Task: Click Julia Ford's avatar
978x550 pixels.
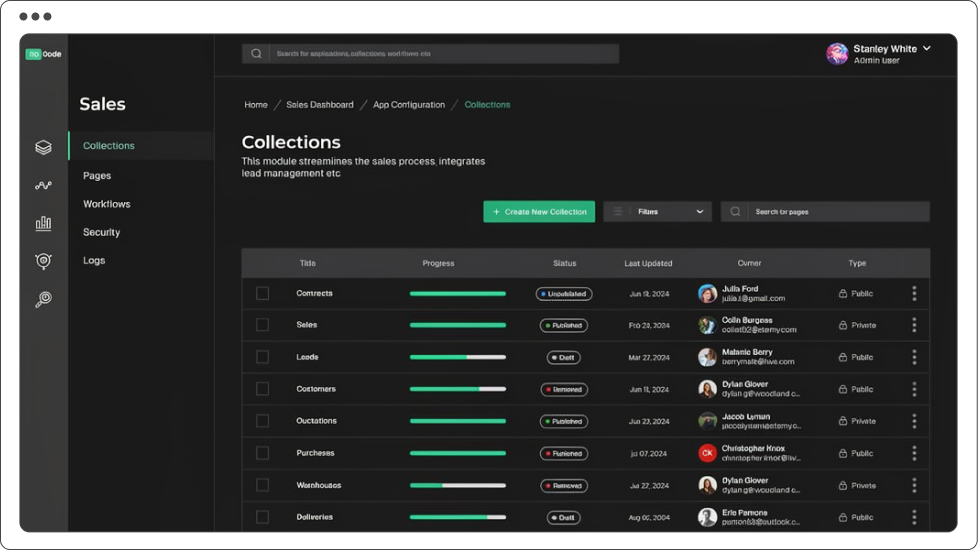Action: click(707, 293)
